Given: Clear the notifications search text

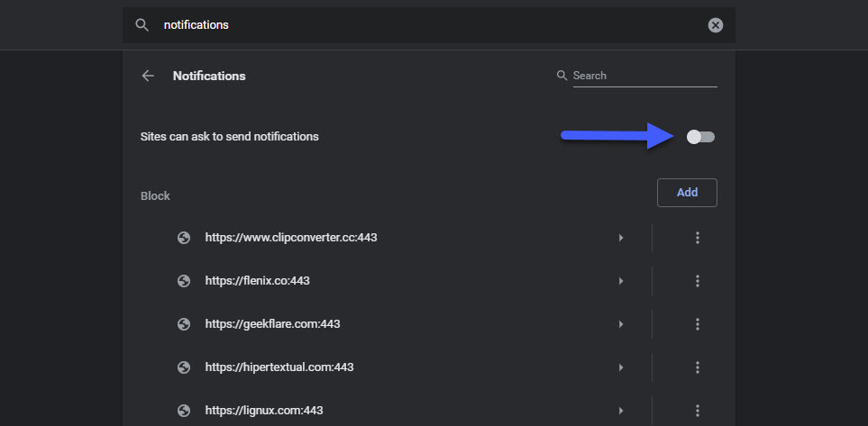Looking at the screenshot, I should (715, 25).
